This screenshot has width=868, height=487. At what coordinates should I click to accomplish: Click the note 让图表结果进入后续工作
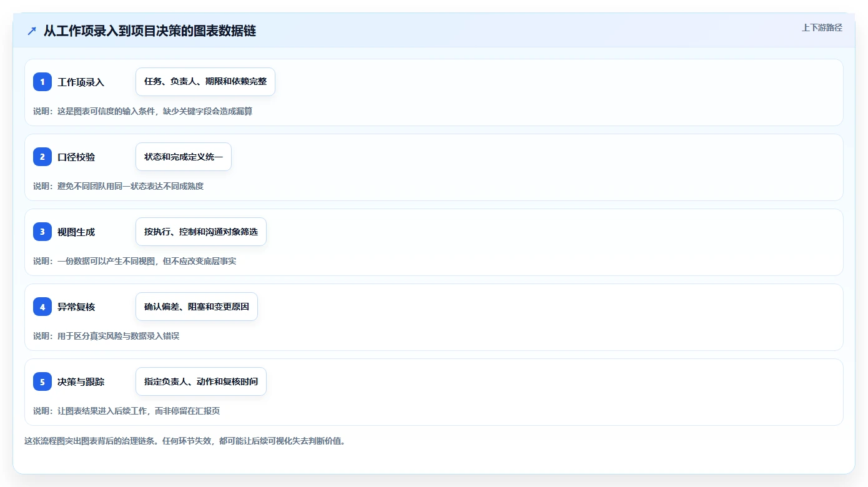pyautogui.click(x=102, y=411)
